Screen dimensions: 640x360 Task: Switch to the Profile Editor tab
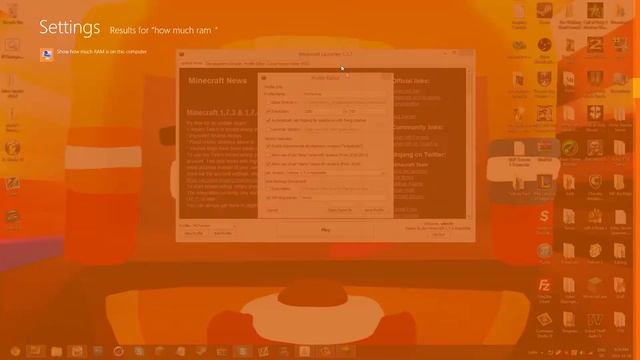[x=254, y=64]
